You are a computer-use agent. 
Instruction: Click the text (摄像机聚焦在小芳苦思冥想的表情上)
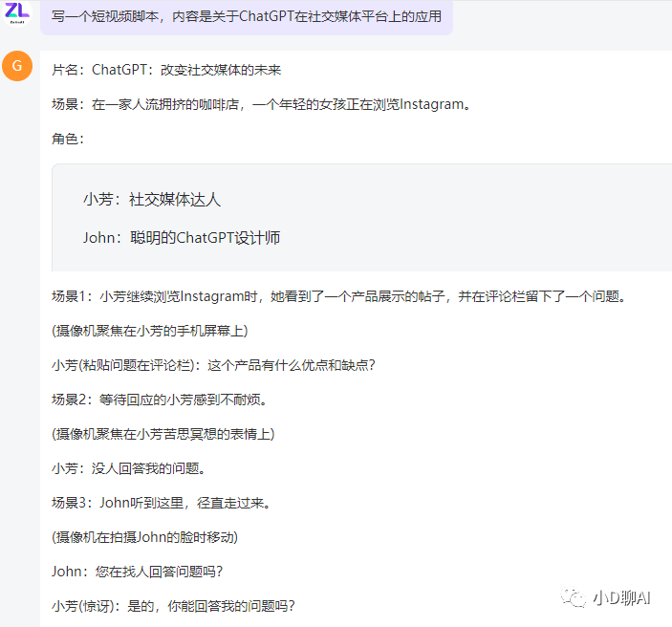[163, 434]
